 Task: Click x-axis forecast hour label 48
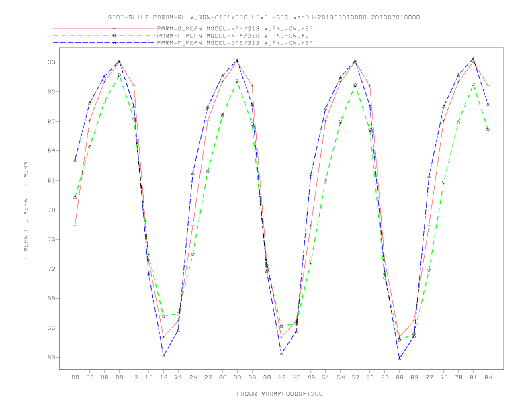[311, 377]
